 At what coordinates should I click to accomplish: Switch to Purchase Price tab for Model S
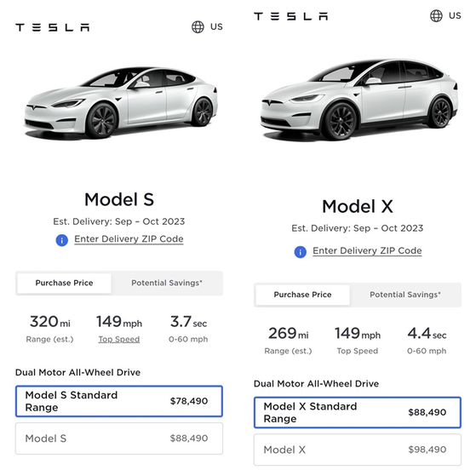[65, 283]
